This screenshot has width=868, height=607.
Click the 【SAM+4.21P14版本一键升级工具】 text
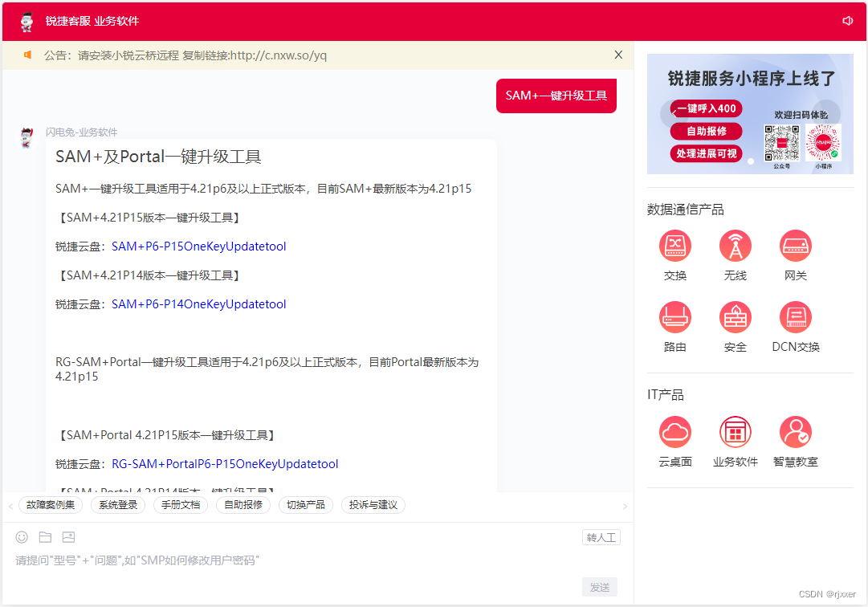[x=149, y=275]
